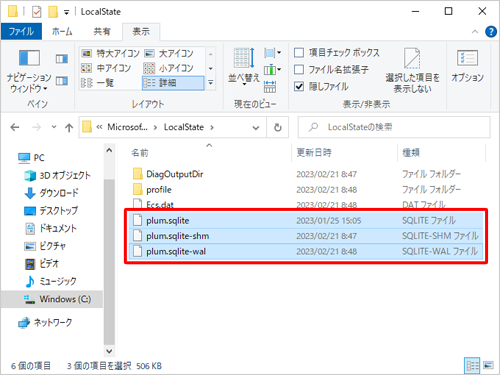Open デスクトップ in navigation pane

pyautogui.click(x=51, y=210)
